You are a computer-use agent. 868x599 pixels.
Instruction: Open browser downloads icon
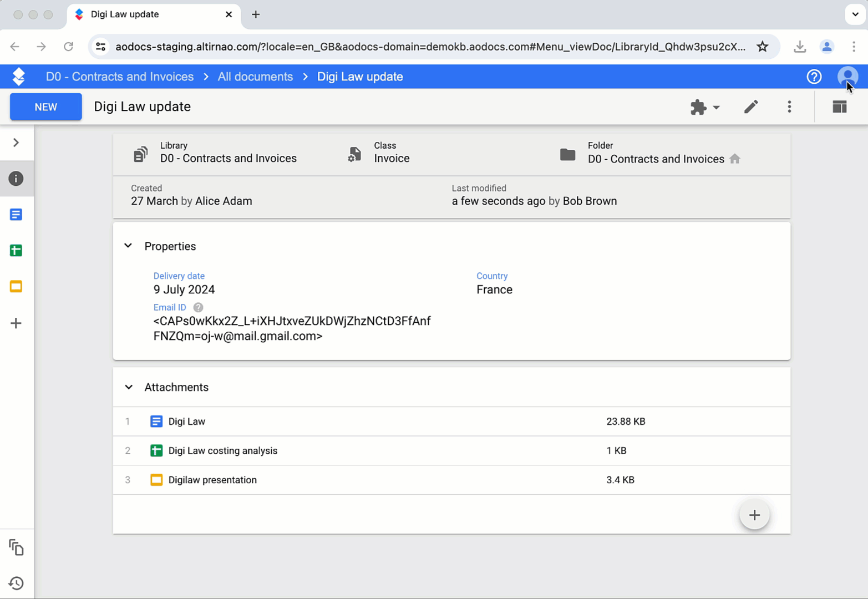[799, 47]
